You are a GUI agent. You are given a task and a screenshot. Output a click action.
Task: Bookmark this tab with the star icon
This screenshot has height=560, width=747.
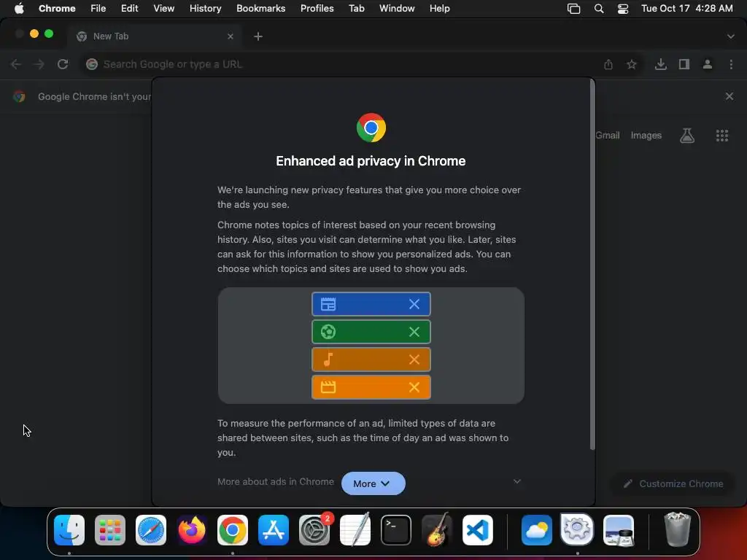(632, 64)
